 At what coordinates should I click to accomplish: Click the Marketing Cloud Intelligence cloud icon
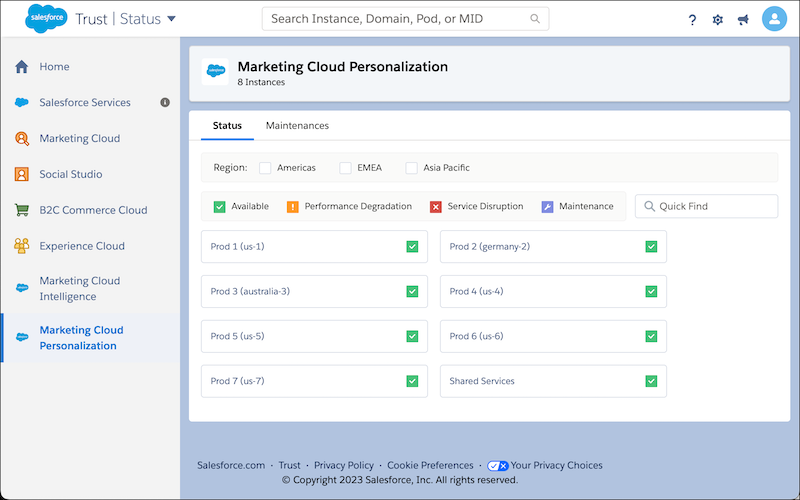coord(21,288)
